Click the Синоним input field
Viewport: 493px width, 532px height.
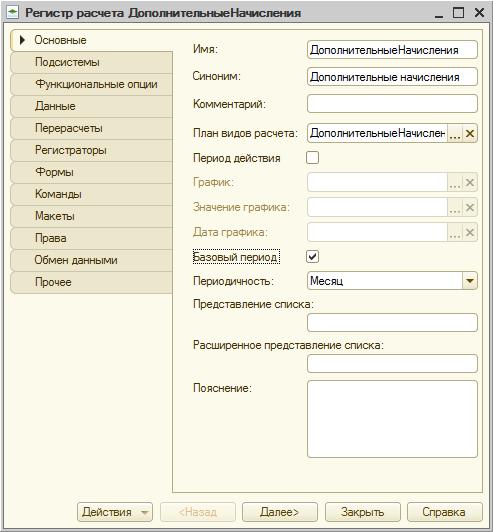pyautogui.click(x=392, y=77)
